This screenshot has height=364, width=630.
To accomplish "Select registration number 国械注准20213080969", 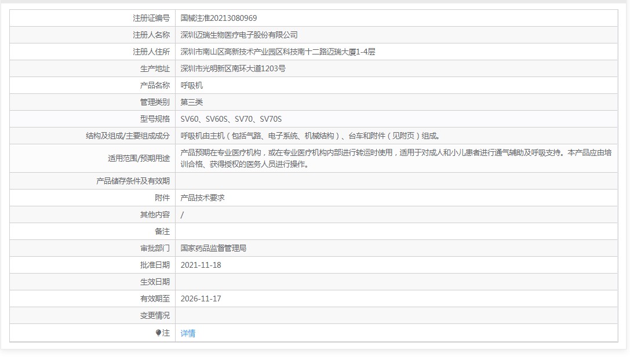I will click(x=219, y=18).
